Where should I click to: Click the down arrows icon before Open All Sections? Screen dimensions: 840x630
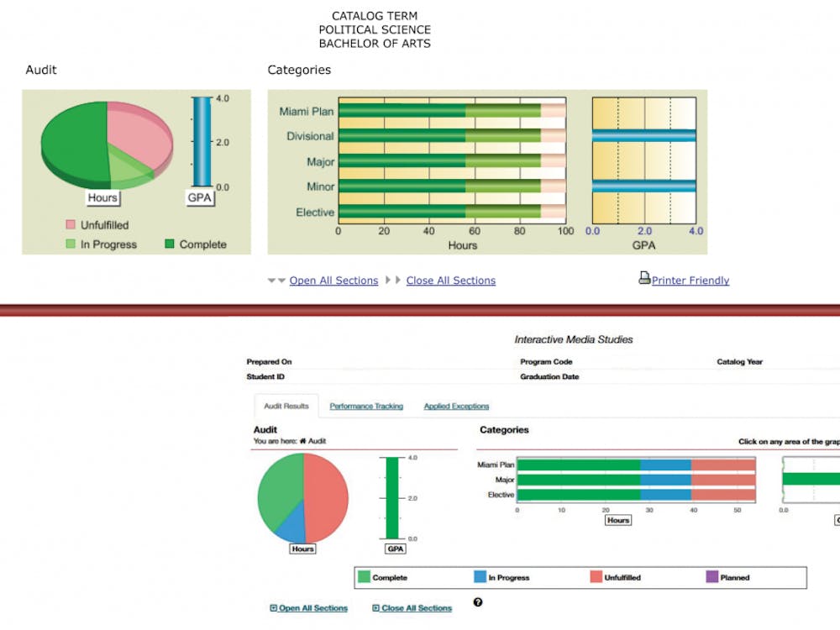(x=276, y=281)
